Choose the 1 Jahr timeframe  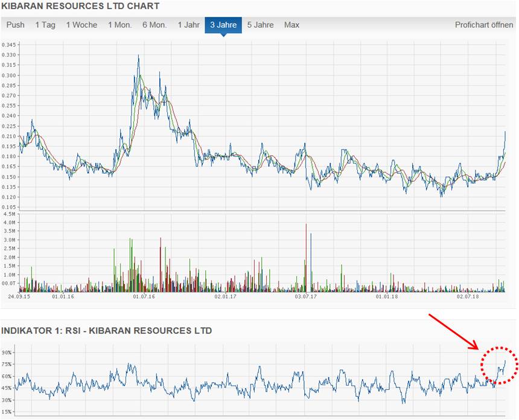(189, 25)
